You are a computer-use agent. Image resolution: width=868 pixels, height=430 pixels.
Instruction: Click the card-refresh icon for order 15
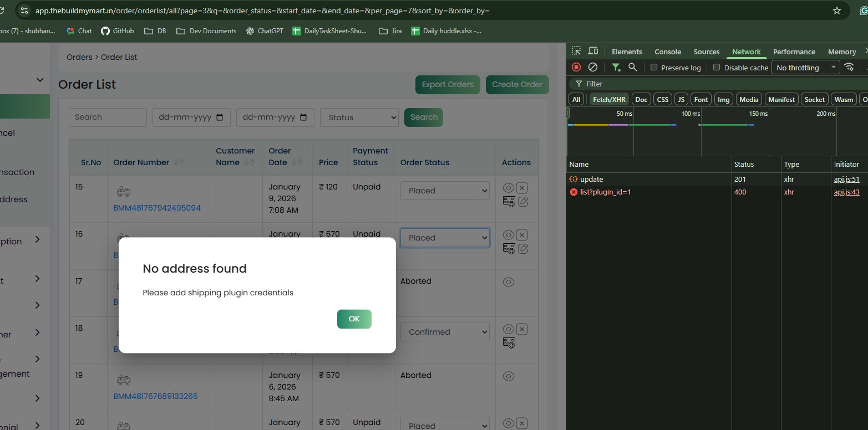coord(509,201)
